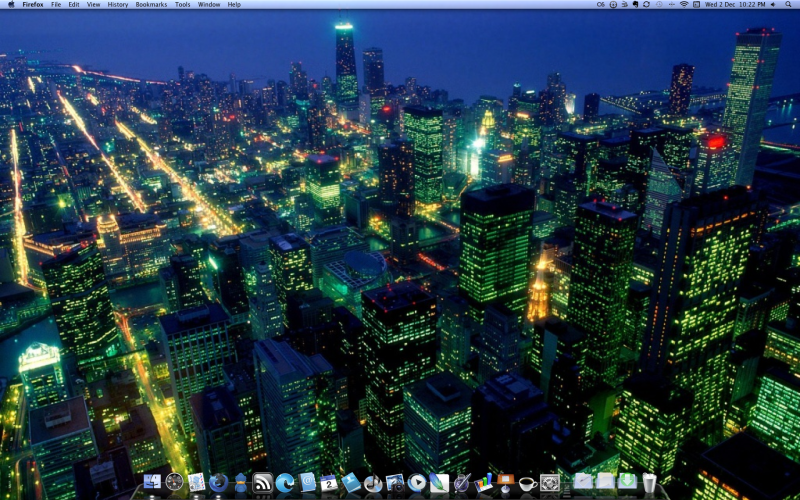Launch Keynote podium icon in Dock
Screen dimensions: 800x500
pos(506,482)
